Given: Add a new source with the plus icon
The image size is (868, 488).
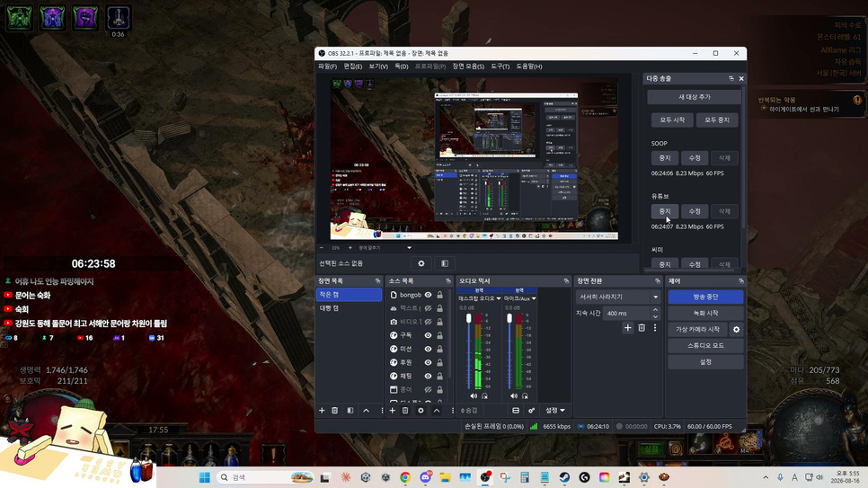Looking at the screenshot, I should tap(392, 411).
